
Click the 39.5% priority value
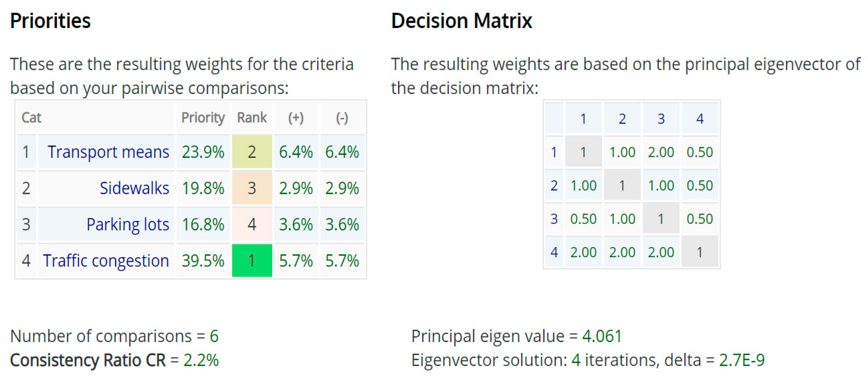tap(203, 261)
